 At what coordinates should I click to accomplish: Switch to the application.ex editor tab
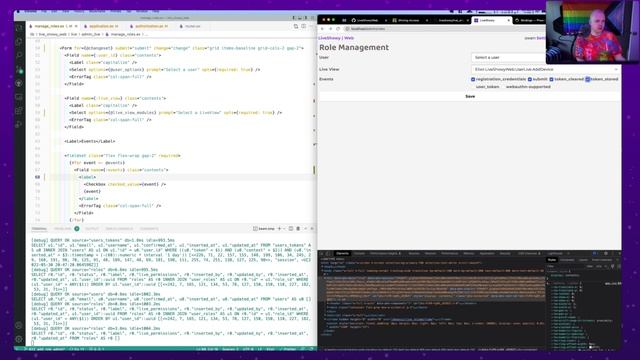[104, 26]
